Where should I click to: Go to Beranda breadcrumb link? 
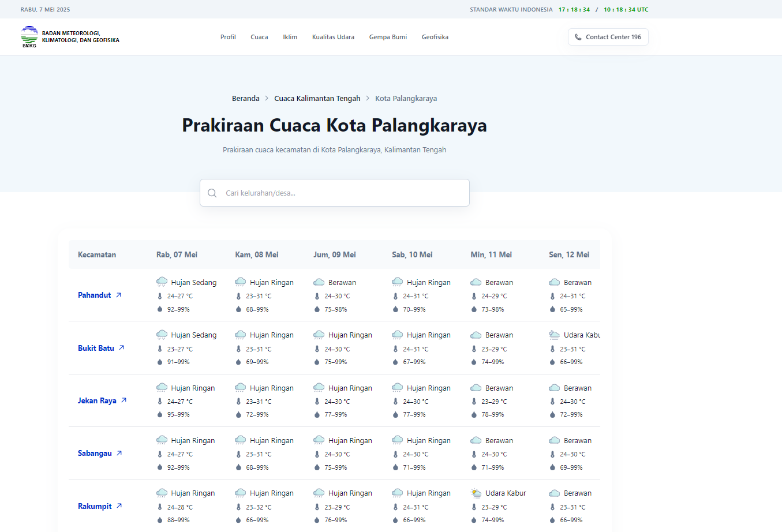pos(245,99)
